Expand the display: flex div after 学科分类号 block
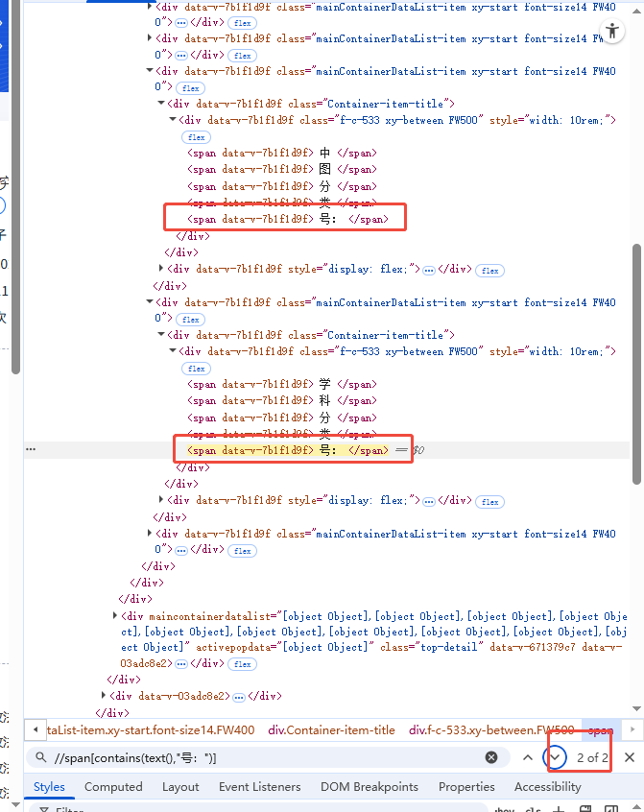Viewport: 644px width, 812px height. (x=161, y=500)
